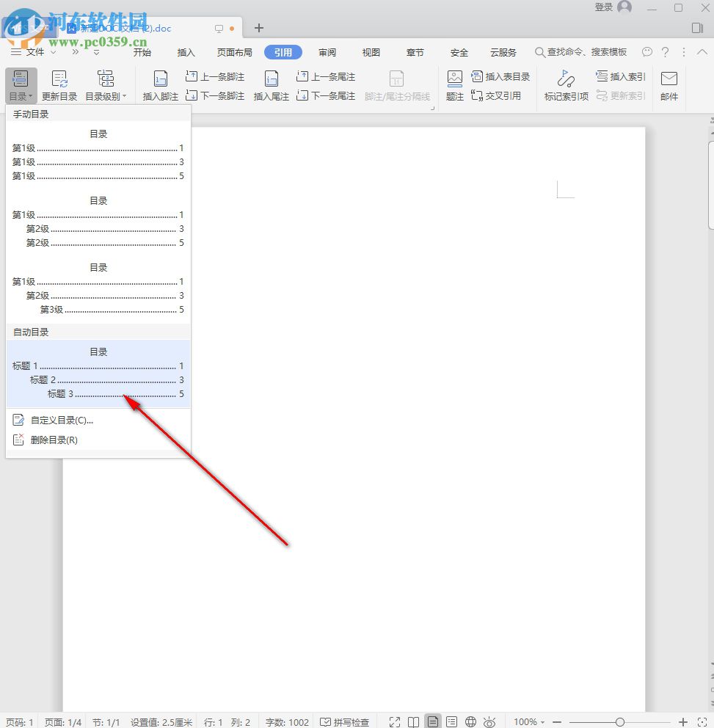
Task: Switch to the 审阅 tab
Action: (327, 52)
